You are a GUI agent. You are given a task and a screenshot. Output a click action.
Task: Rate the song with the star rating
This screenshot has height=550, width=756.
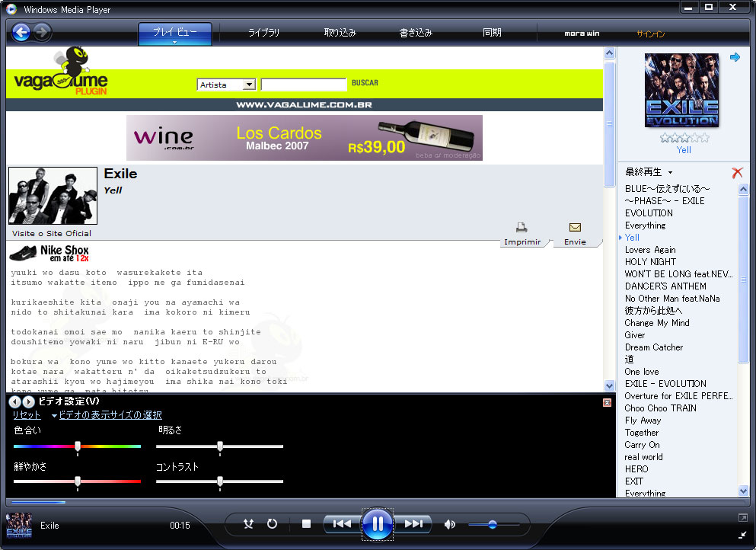(684, 138)
